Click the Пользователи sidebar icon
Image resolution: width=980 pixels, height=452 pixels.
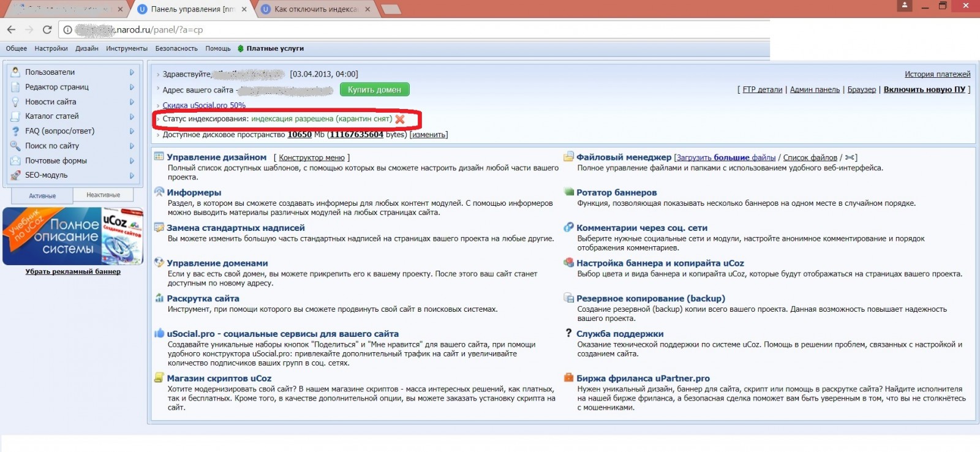15,72
